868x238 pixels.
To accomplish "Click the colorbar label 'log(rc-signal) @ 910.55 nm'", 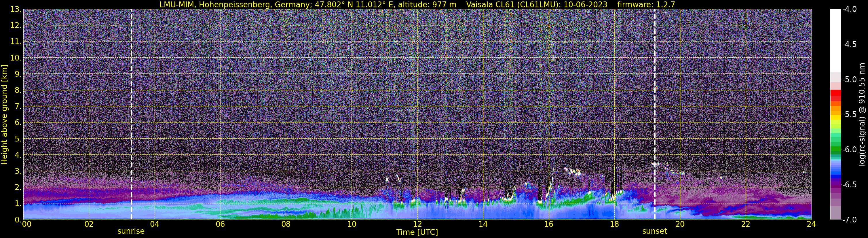I will pos(862,114).
